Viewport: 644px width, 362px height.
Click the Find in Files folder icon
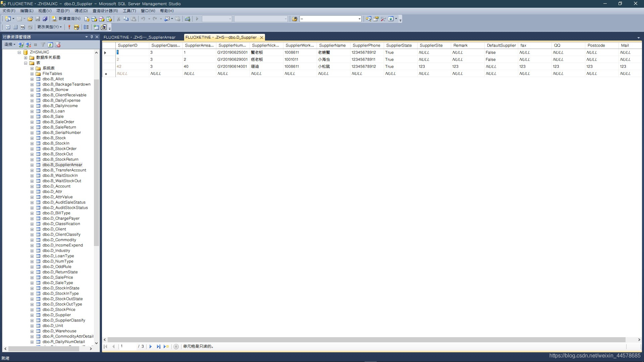pos(294,19)
